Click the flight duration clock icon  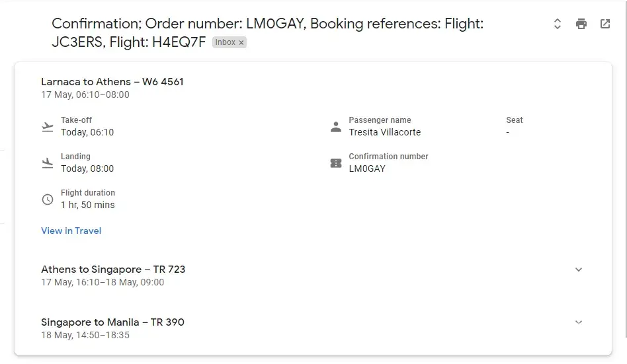pos(48,199)
